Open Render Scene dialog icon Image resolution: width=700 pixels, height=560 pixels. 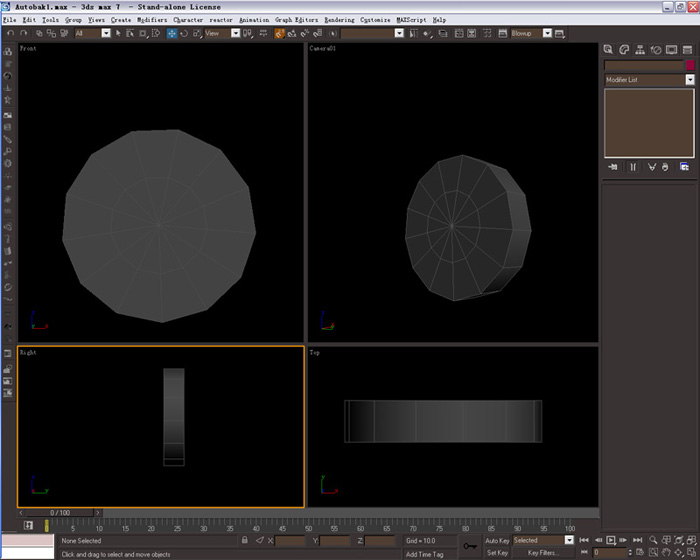coord(503,33)
